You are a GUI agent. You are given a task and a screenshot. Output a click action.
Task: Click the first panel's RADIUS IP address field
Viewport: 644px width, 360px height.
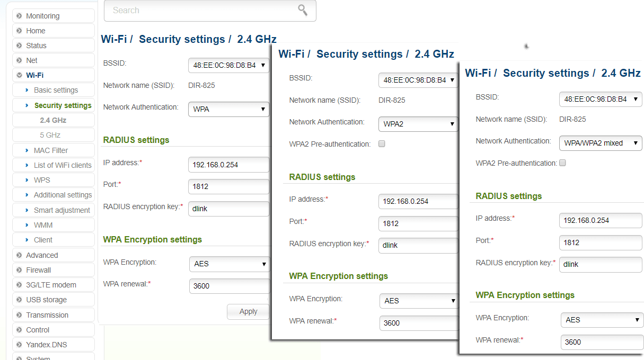[229, 165]
